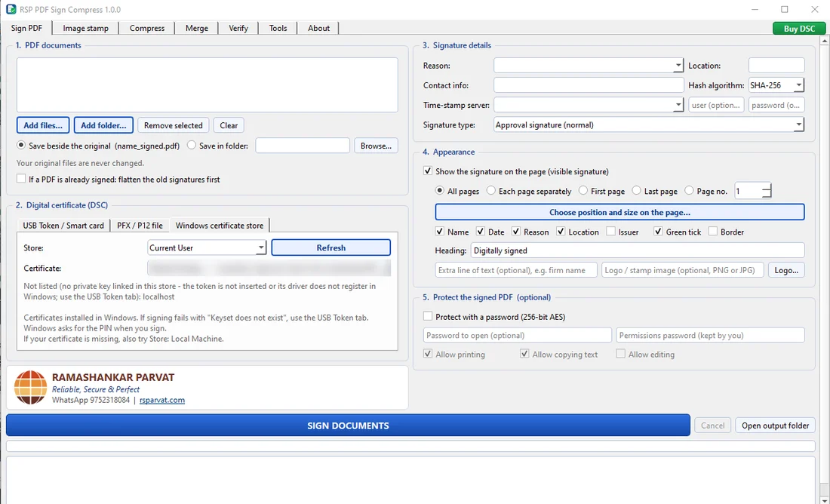Click the SIGN DOCUMENTS button
The image size is (830, 504).
click(348, 426)
